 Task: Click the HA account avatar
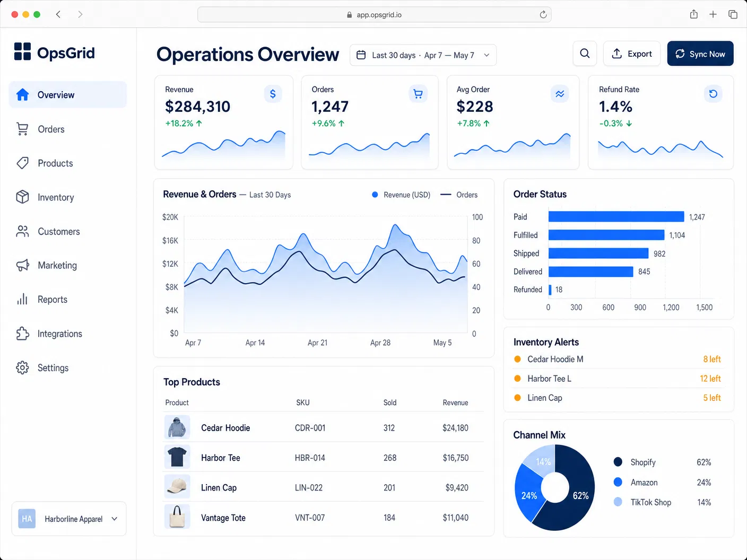(x=27, y=519)
